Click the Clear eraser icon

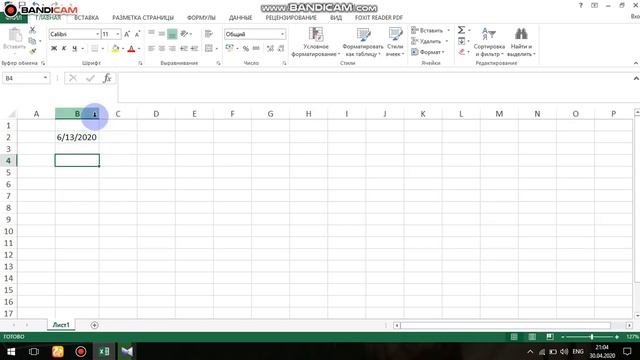tap(461, 52)
